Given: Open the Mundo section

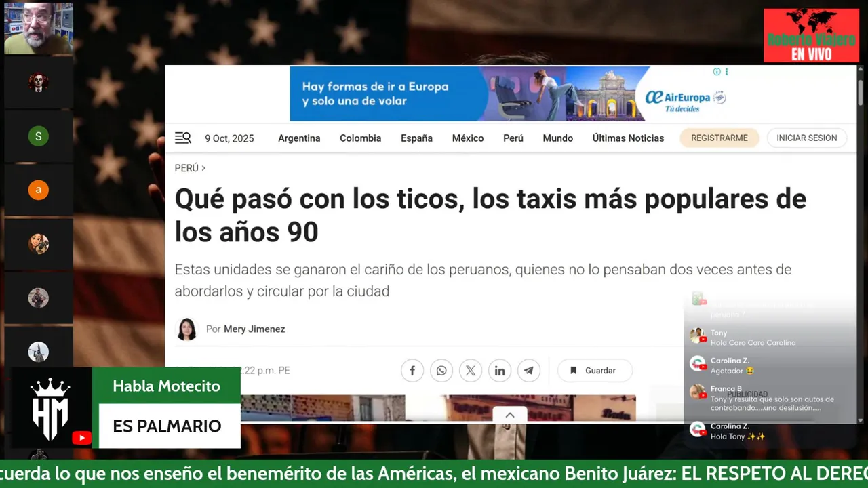Looking at the screenshot, I should (557, 138).
